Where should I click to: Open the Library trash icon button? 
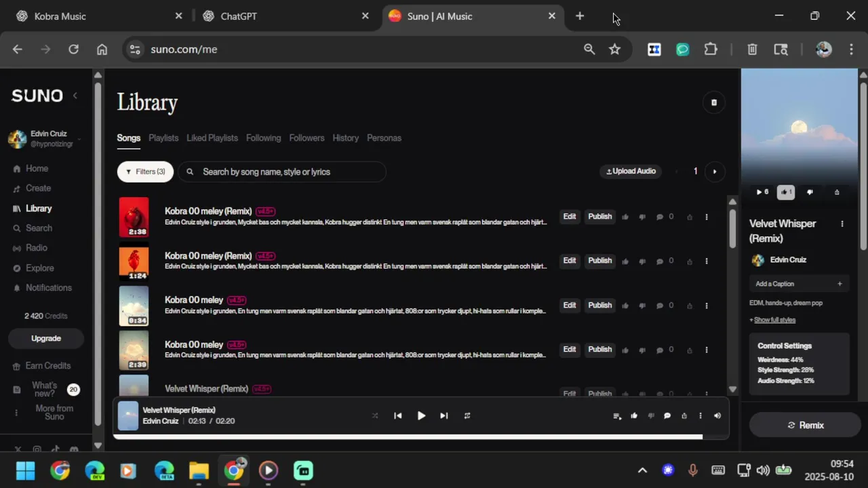(x=713, y=102)
